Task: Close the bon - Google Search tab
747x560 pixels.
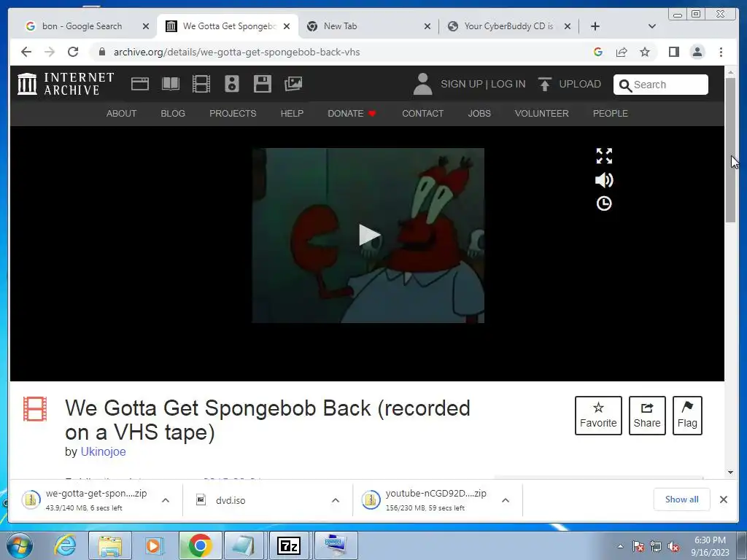Action: coord(146,26)
